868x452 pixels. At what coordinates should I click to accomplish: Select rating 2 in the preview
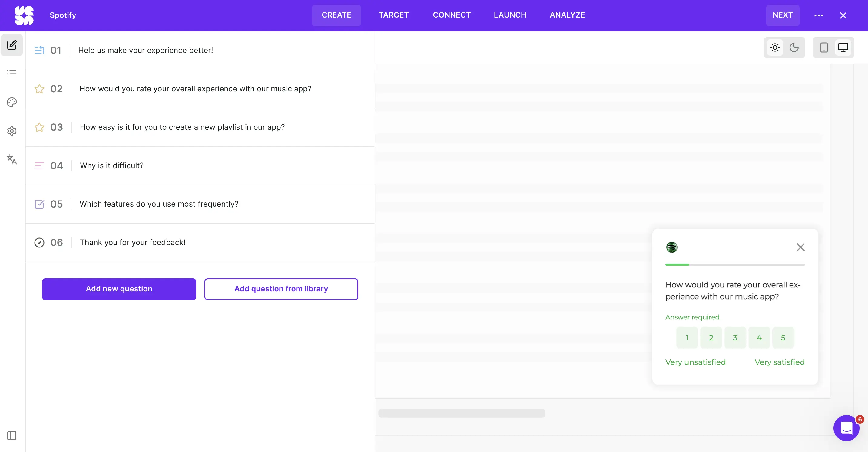coord(711,338)
